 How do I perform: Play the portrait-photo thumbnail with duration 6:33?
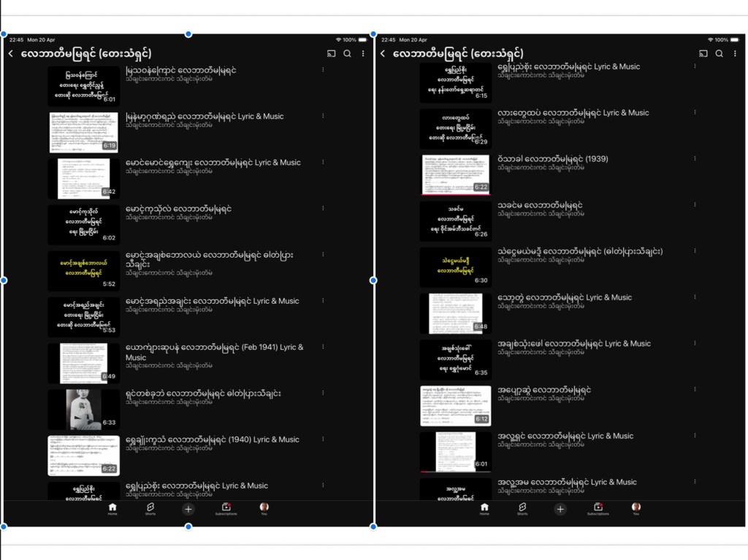click(83, 409)
